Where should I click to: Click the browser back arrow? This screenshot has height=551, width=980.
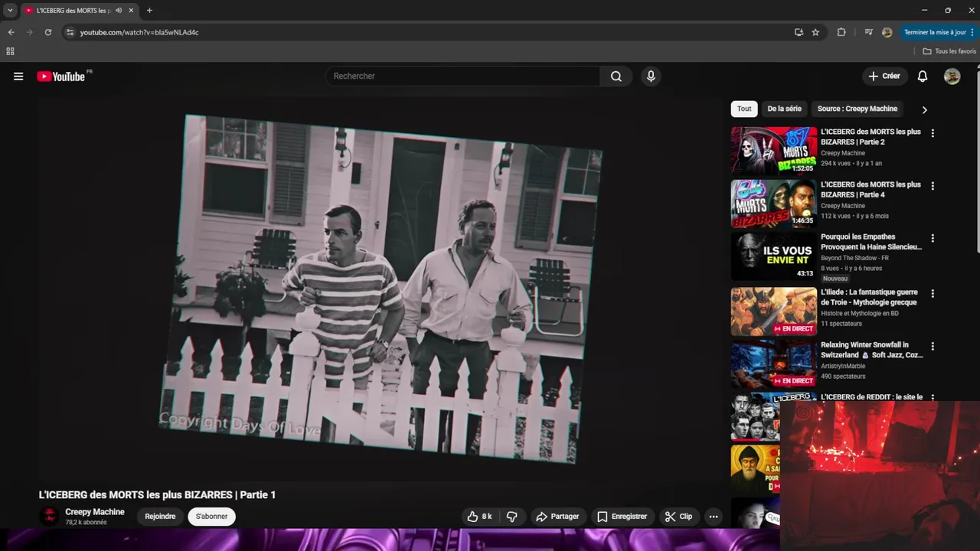click(11, 32)
